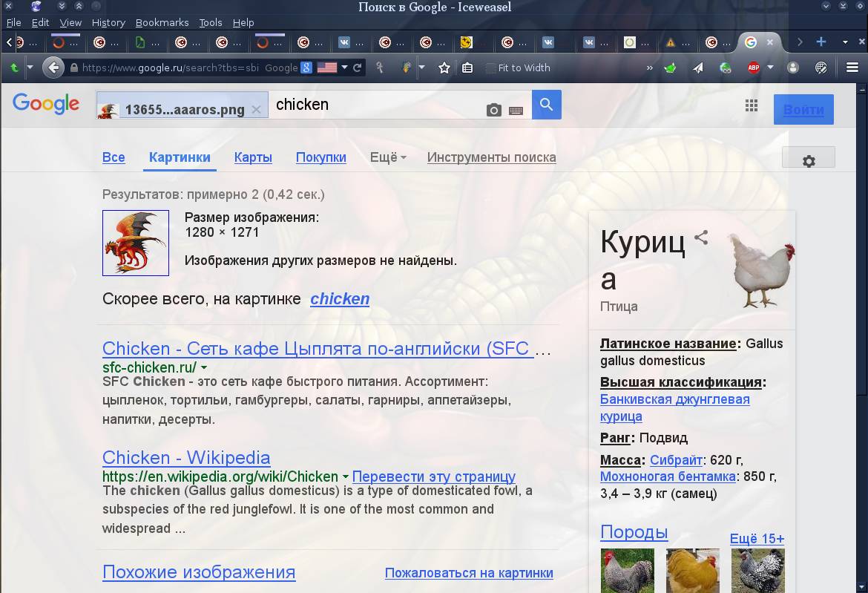Open the search settings gear
The height and width of the screenshot is (593, 868).
click(808, 160)
